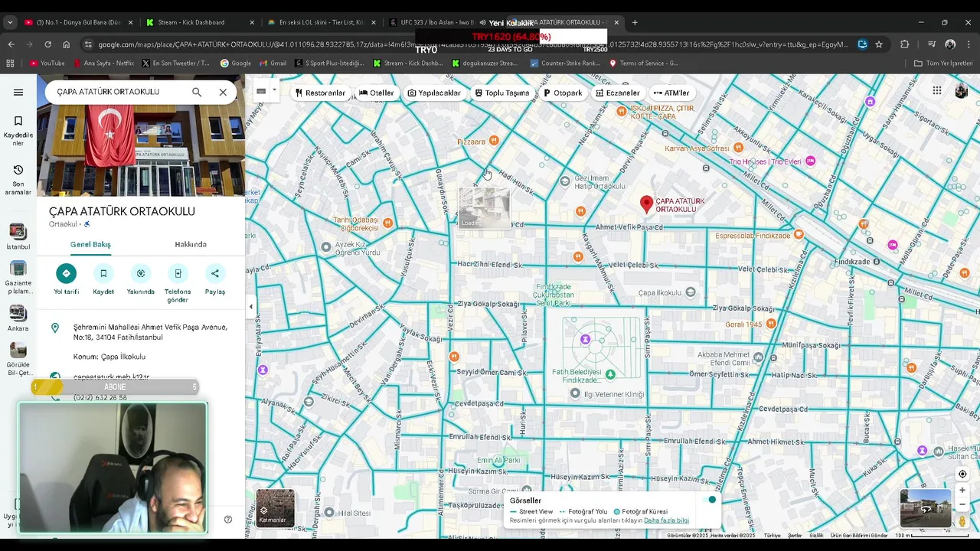The image size is (980, 551).
Task: Bookmark this page with star icon
Action: (x=879, y=44)
